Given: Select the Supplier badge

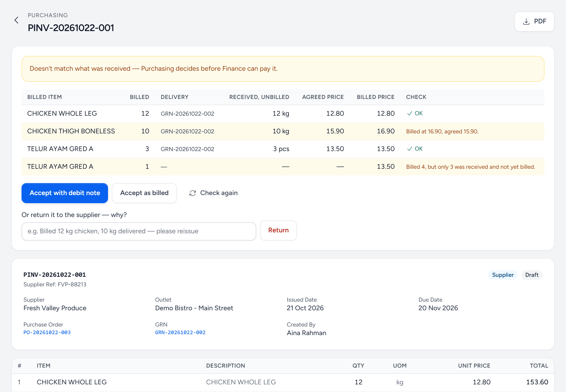Looking at the screenshot, I should click(503, 275).
